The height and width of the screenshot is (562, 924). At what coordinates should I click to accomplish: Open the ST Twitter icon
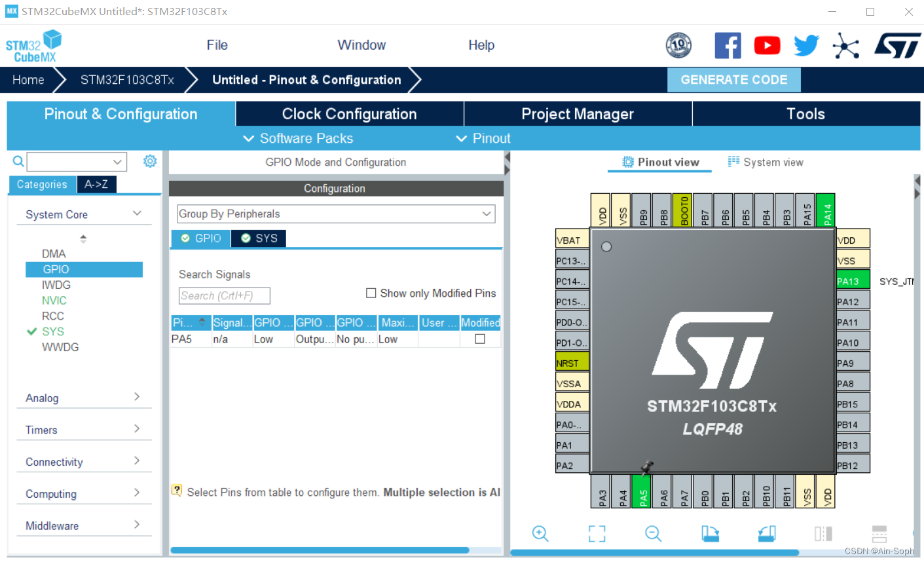pos(806,46)
